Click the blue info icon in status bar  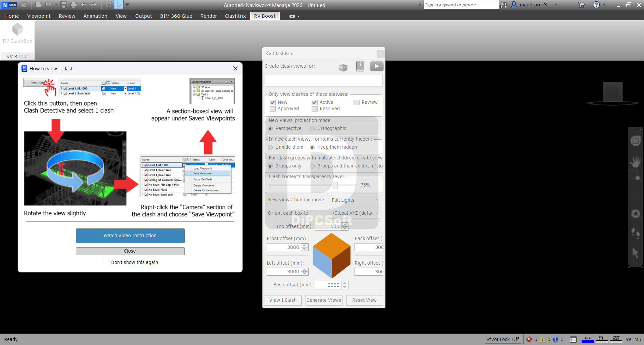tap(555, 339)
